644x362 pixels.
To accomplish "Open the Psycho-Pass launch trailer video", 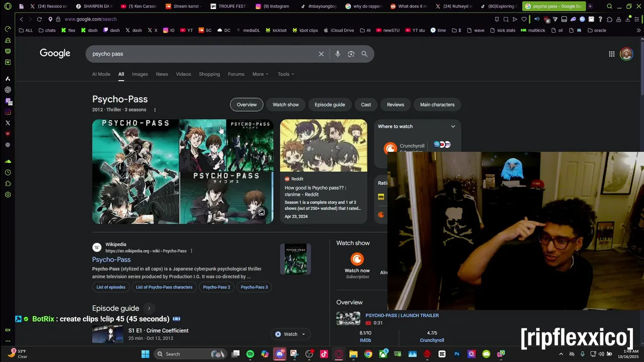I will tap(402, 315).
